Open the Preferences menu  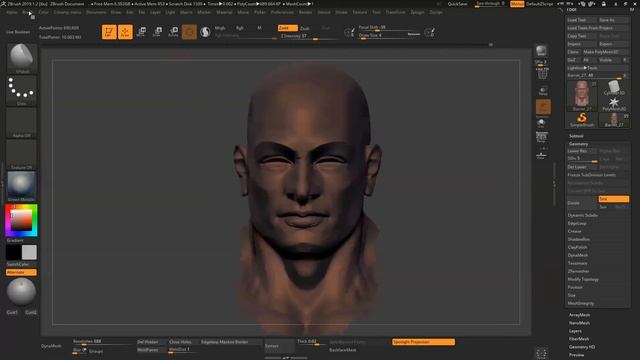point(282,12)
